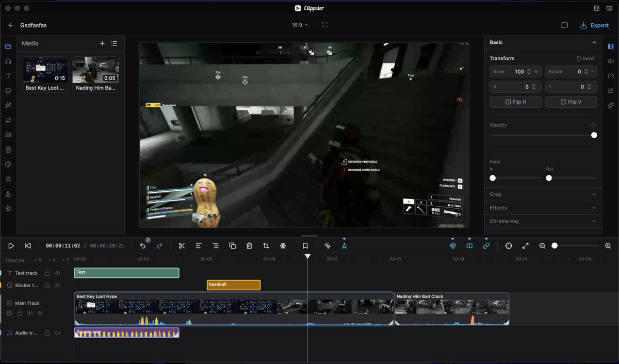Open the adjustments sliders tab in right panel
Image resolution: width=619 pixels, height=364 pixels.
click(x=611, y=91)
